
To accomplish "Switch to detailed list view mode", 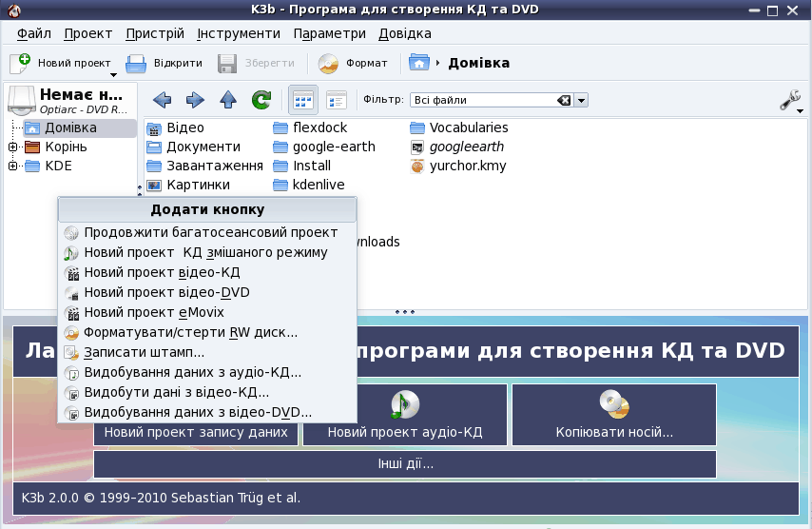I will (336, 100).
